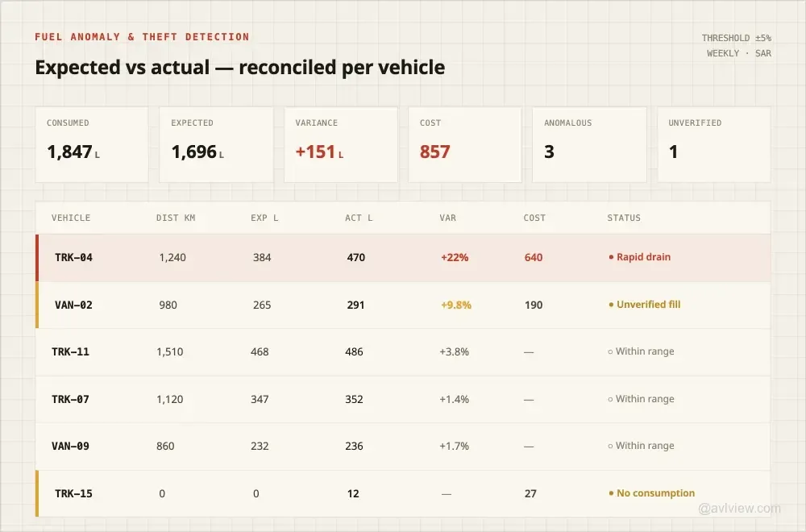Screen dimensions: 806x532
Task: Open the Variance +151 L card
Action: (x=341, y=144)
